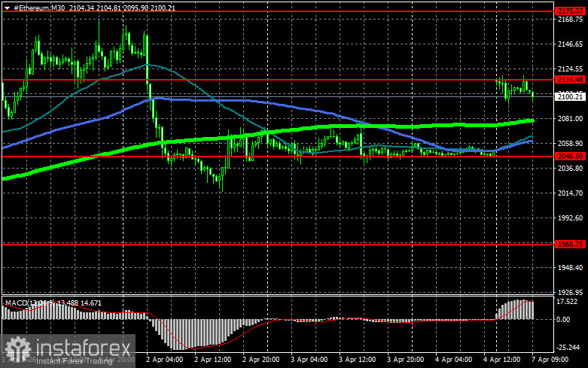Screen dimensions: 588x368
Task: Click the 1926.95 price axis value
Action: [571, 292]
